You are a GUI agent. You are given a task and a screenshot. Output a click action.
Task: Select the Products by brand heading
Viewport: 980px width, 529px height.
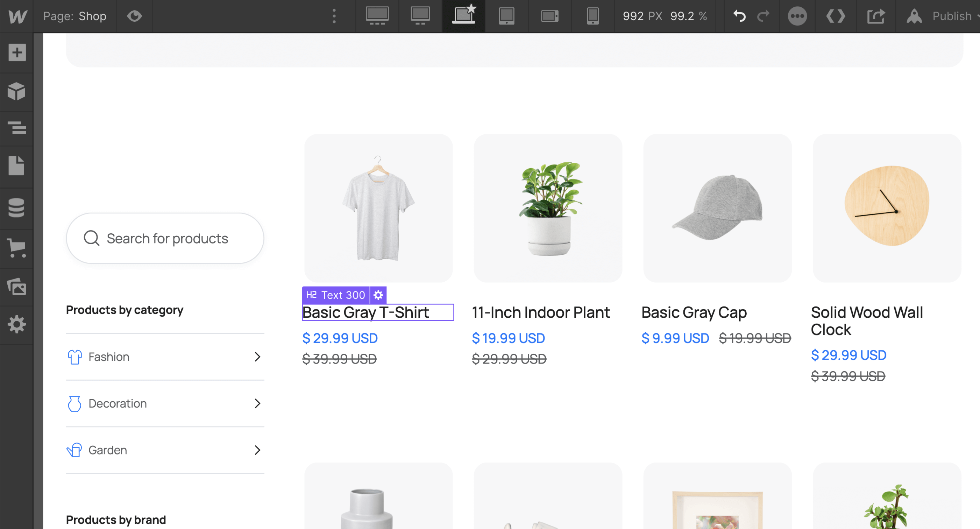point(116,520)
